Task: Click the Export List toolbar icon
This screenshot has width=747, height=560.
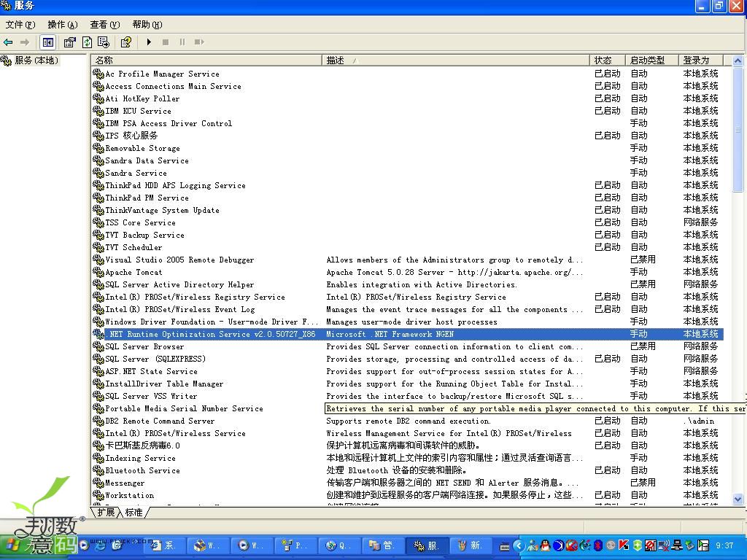Action: tap(104, 42)
